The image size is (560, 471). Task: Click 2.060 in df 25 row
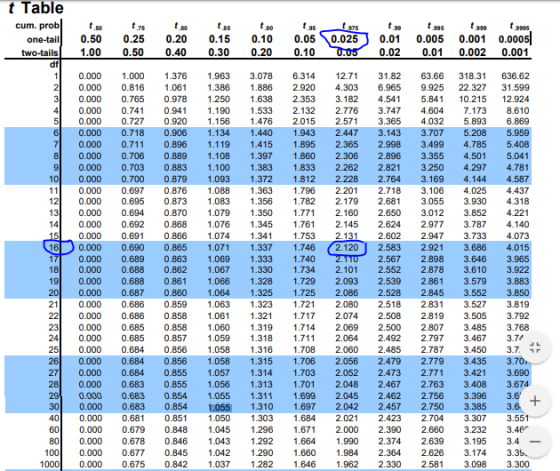tap(346, 350)
